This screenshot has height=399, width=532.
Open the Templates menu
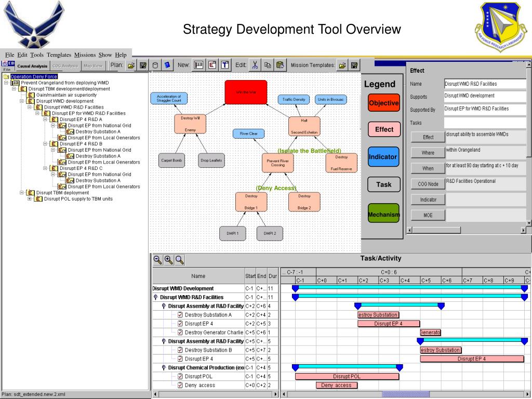coord(59,55)
